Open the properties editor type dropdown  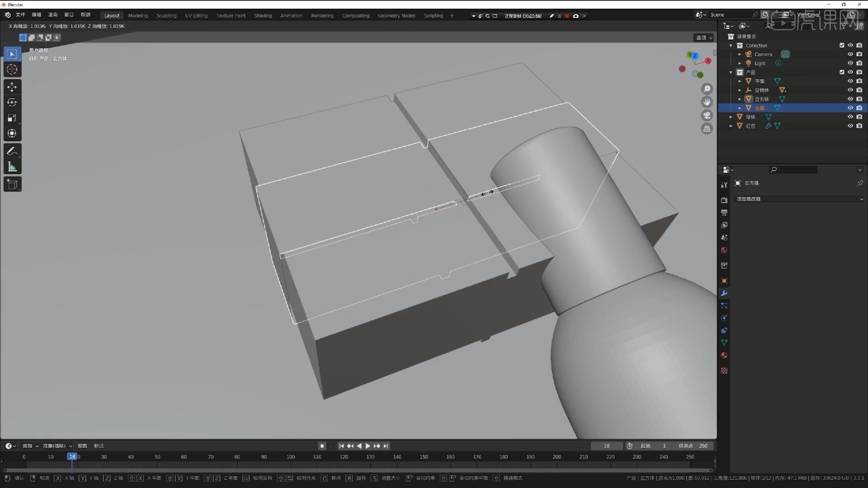[x=728, y=169]
